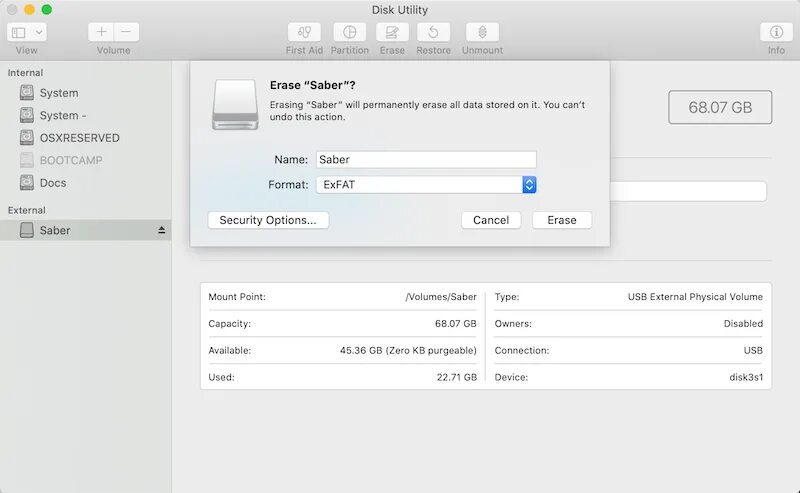Viewport: 800px width, 493px height.
Task: Click the First Aid toolbar icon
Action: coord(304,32)
